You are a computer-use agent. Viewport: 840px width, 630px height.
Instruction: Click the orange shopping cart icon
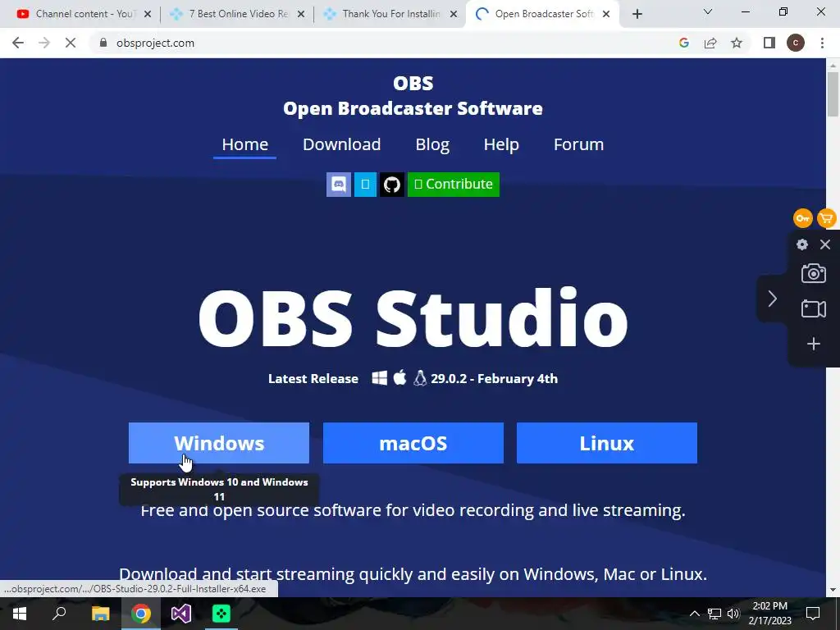(x=827, y=218)
